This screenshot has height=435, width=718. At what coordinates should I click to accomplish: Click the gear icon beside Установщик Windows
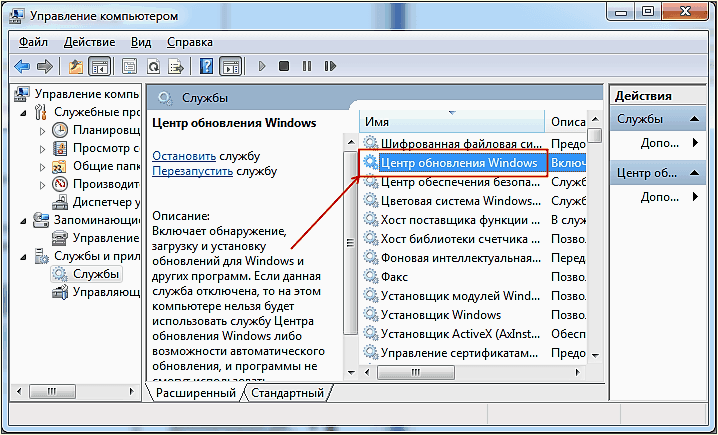click(x=370, y=314)
